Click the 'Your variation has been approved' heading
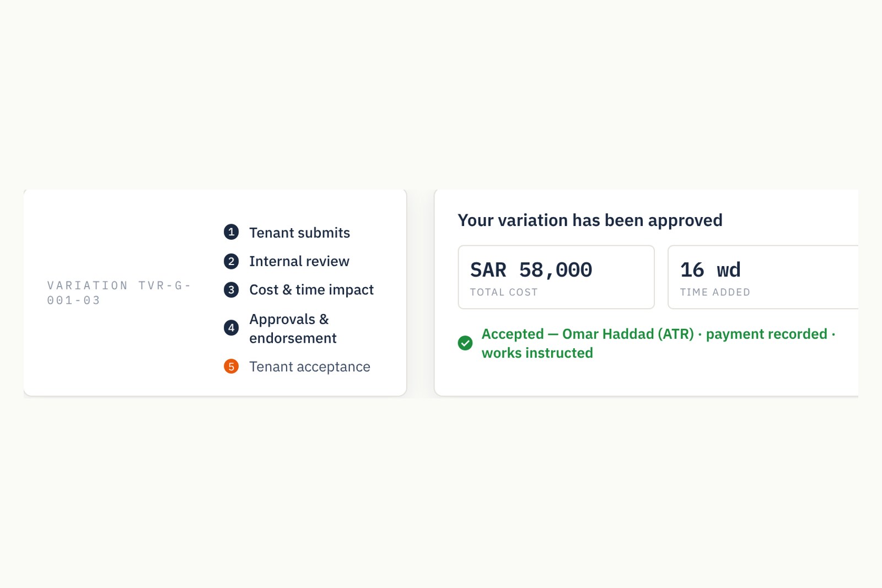 coord(590,220)
